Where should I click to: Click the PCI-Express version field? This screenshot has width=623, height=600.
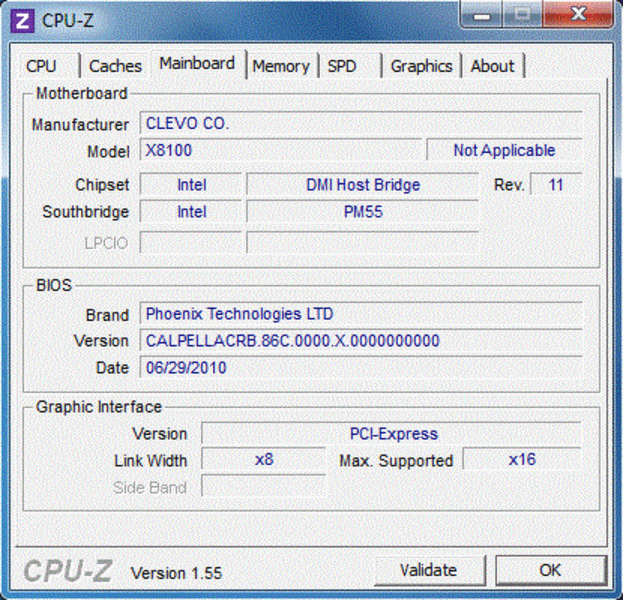tap(391, 434)
